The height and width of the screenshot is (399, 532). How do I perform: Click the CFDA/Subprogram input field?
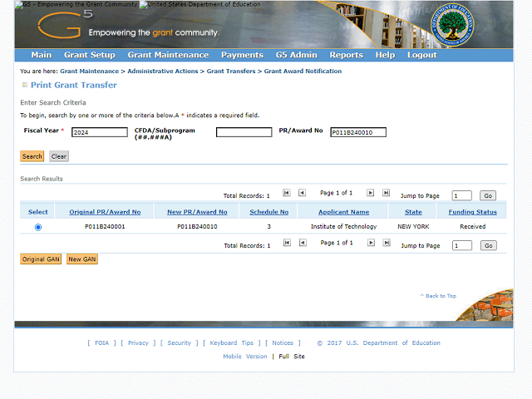click(x=244, y=132)
